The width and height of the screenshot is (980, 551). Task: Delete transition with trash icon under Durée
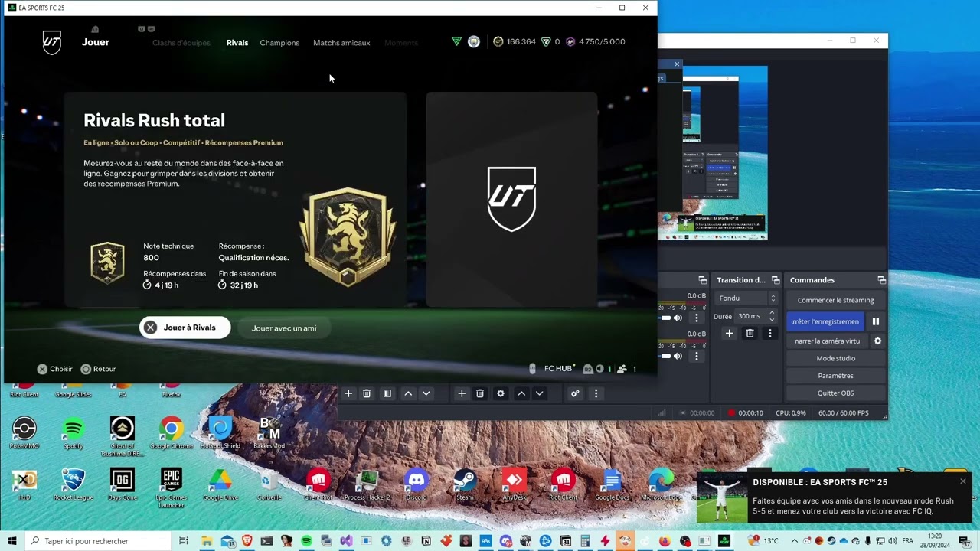click(x=750, y=334)
